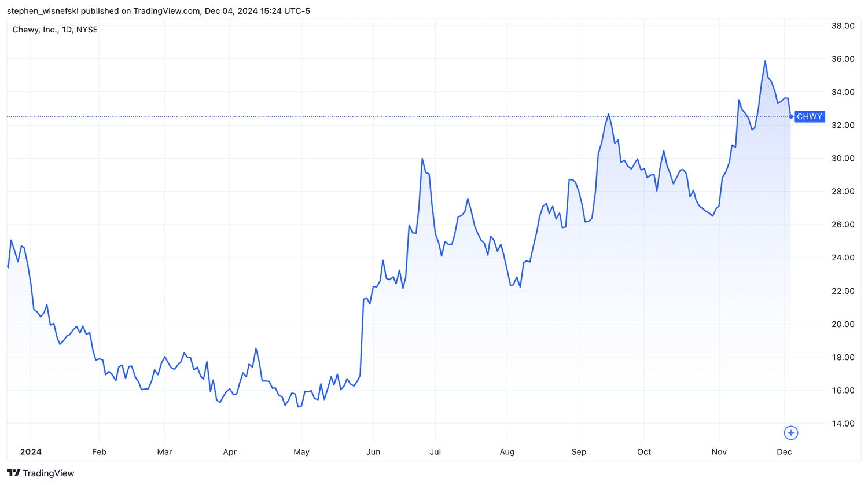The height and width of the screenshot is (485, 868).
Task: Click the last price dot on the chart line
Action: click(791, 117)
